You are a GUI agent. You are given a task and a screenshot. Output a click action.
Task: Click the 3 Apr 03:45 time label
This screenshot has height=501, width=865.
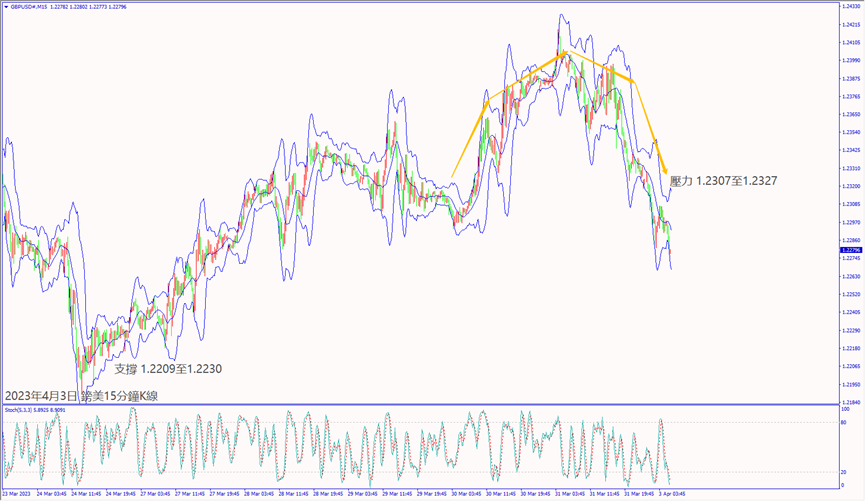click(671, 493)
